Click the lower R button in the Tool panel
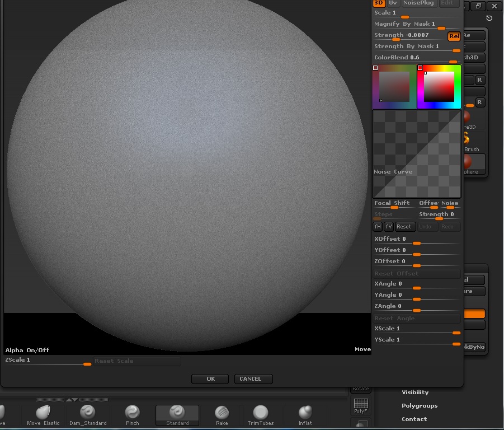This screenshot has width=504, height=430. [479, 102]
